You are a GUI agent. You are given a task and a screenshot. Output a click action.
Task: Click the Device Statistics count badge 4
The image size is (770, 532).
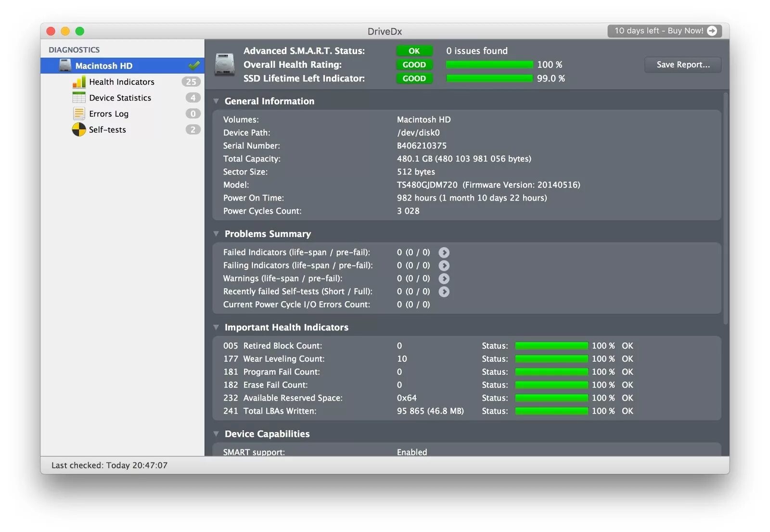click(193, 98)
